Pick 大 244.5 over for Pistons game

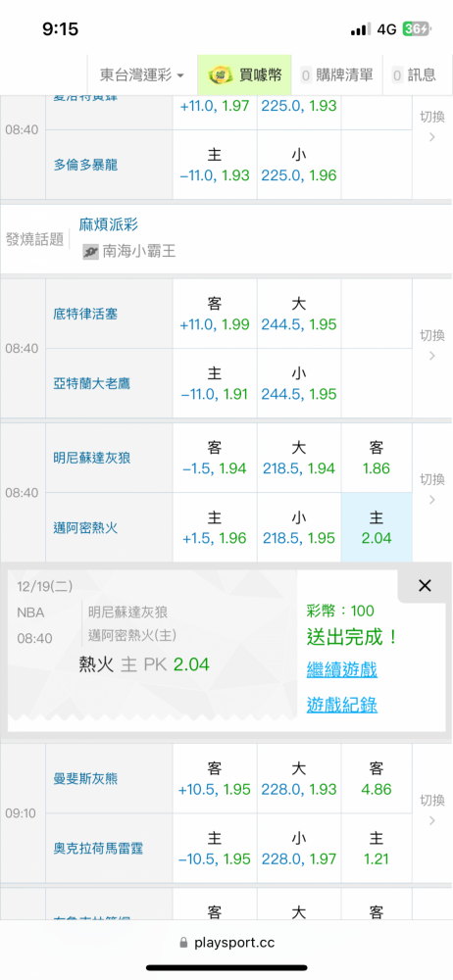tap(299, 314)
